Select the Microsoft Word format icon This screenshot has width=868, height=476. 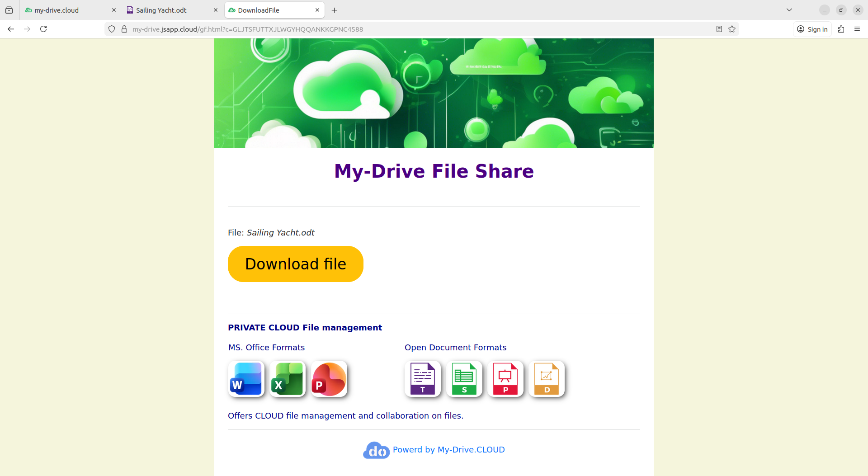pyautogui.click(x=246, y=379)
